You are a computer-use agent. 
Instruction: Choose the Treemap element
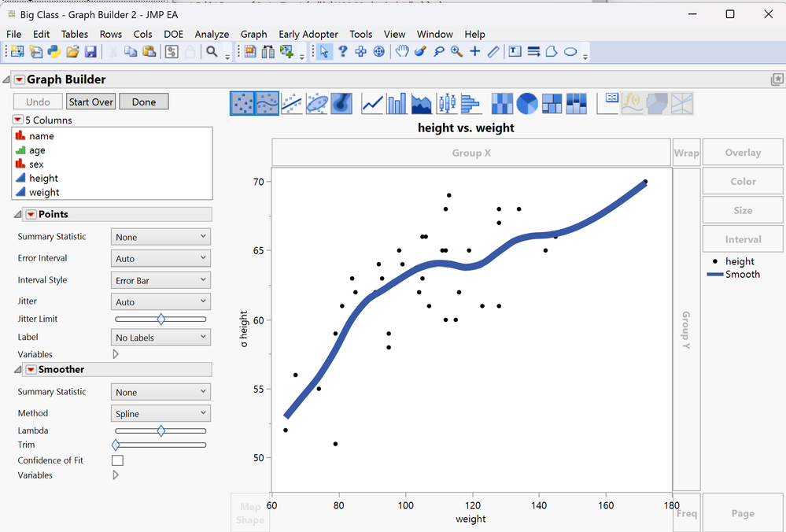pyautogui.click(x=552, y=103)
